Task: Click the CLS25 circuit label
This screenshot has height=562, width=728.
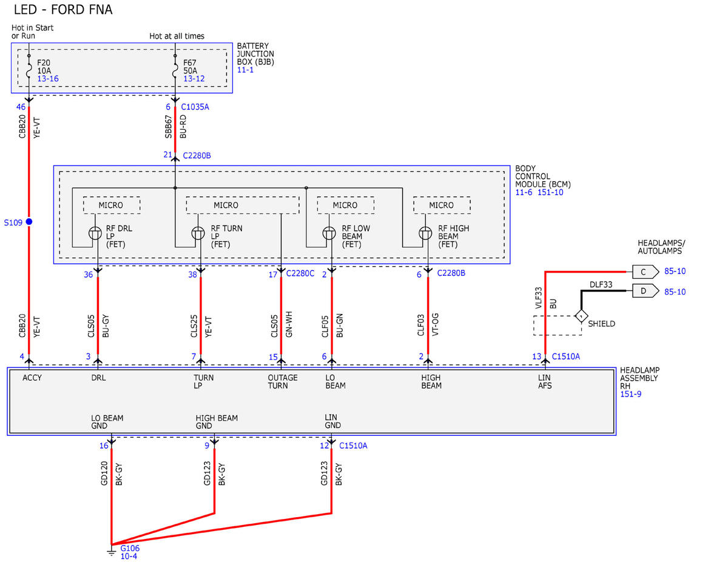Action: (194, 325)
